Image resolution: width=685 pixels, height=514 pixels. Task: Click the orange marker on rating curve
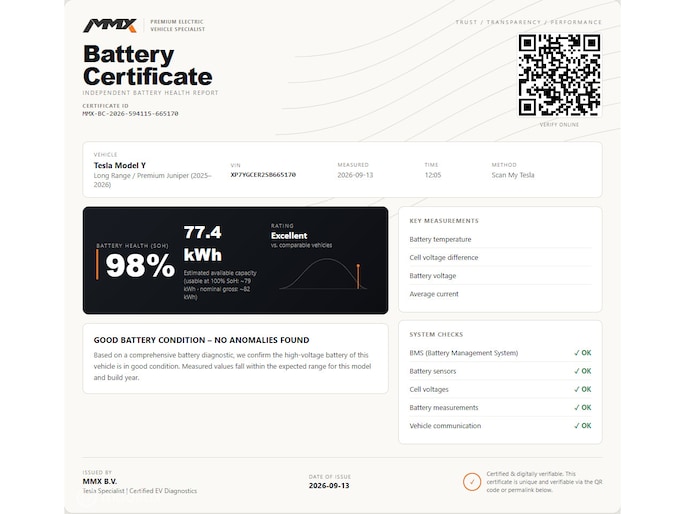(358, 276)
